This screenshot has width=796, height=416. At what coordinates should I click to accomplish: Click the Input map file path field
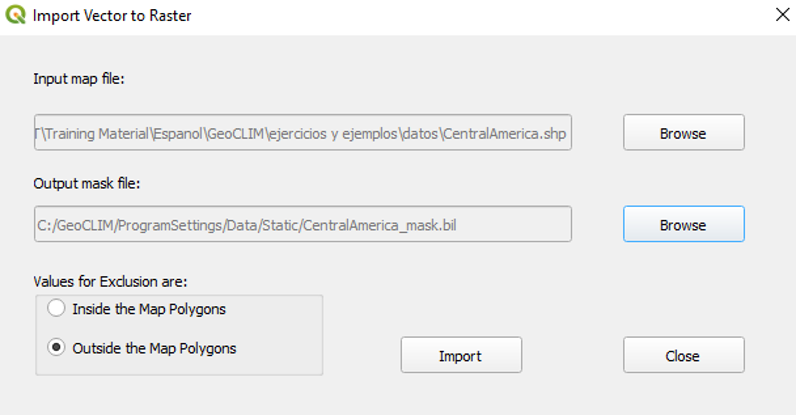click(302, 133)
